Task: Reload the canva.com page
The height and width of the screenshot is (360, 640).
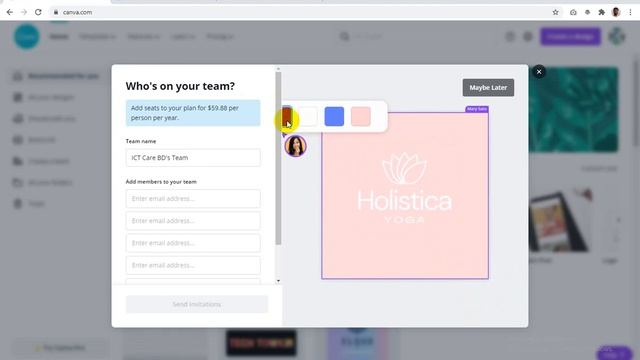Action: pos(38,12)
